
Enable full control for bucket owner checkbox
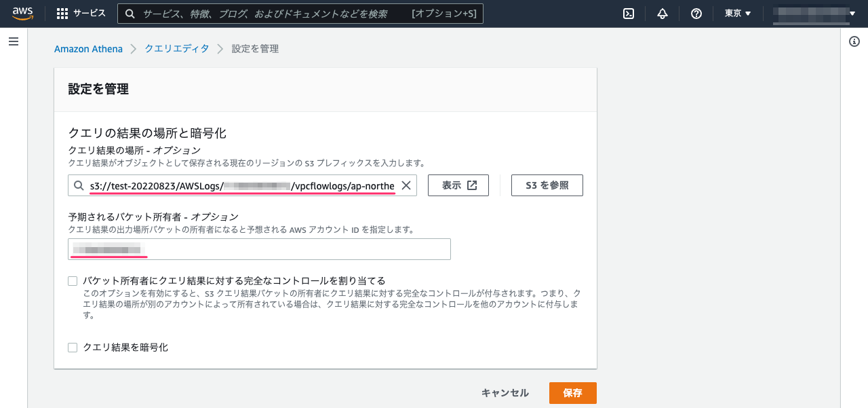tap(73, 281)
